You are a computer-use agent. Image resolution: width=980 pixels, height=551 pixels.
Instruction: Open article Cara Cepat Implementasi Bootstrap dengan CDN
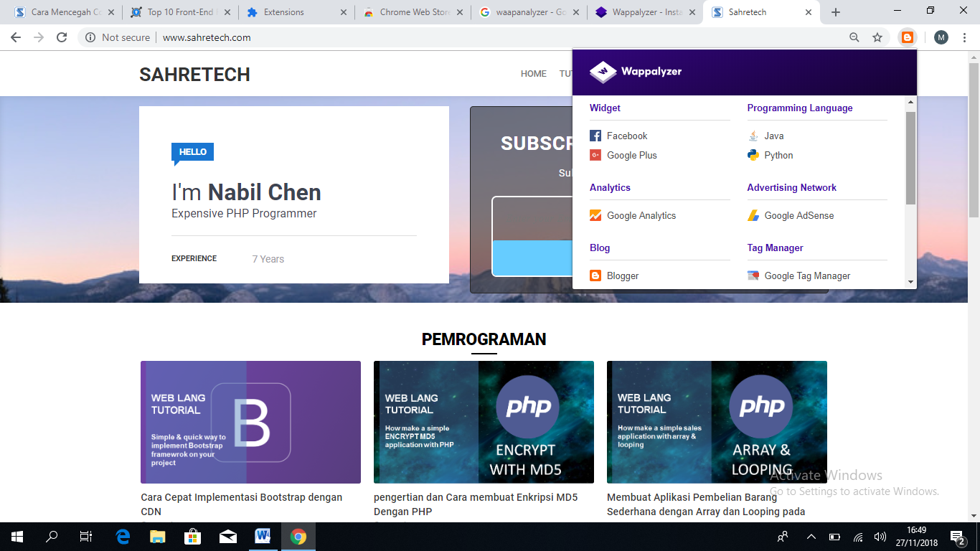coord(242,504)
